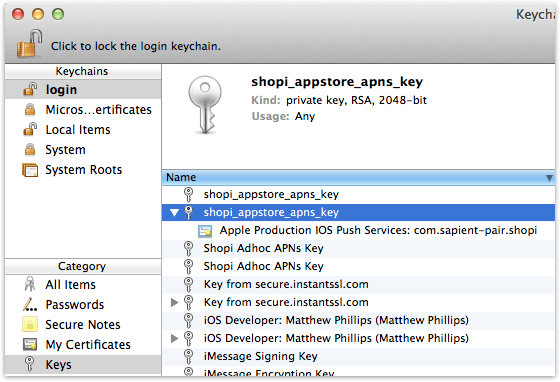Click the All Items keys icon

pos(30,285)
